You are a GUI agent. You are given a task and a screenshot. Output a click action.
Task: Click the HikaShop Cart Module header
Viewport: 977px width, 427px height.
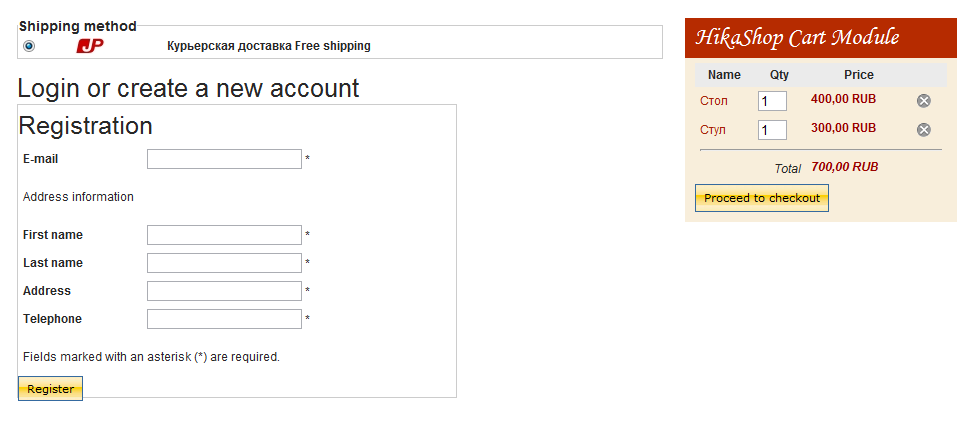797,38
